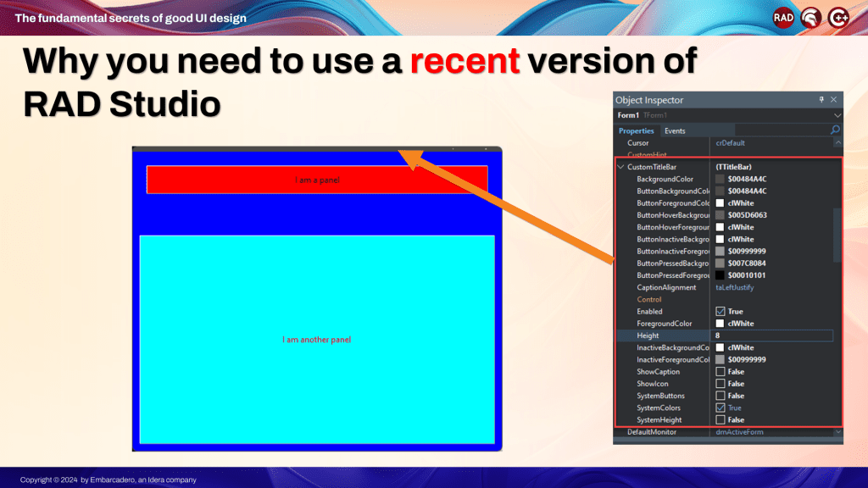Click the ButtonPressedForeground black swatch
The width and height of the screenshot is (868, 488).
tap(720, 275)
